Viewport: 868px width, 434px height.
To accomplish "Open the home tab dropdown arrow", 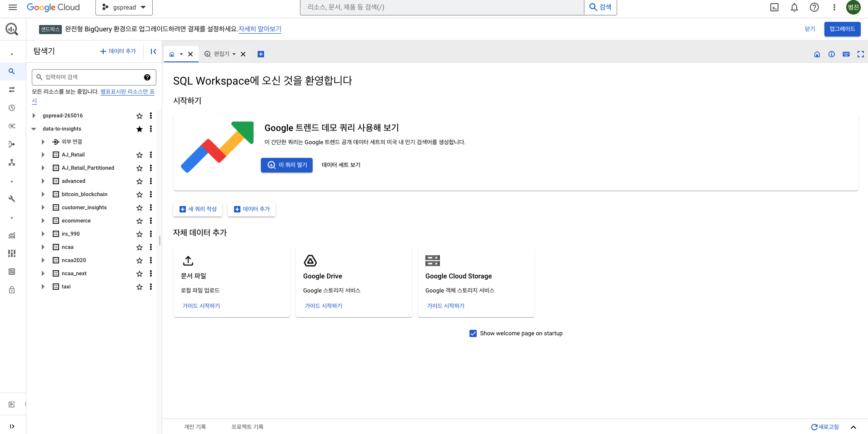I will point(181,54).
